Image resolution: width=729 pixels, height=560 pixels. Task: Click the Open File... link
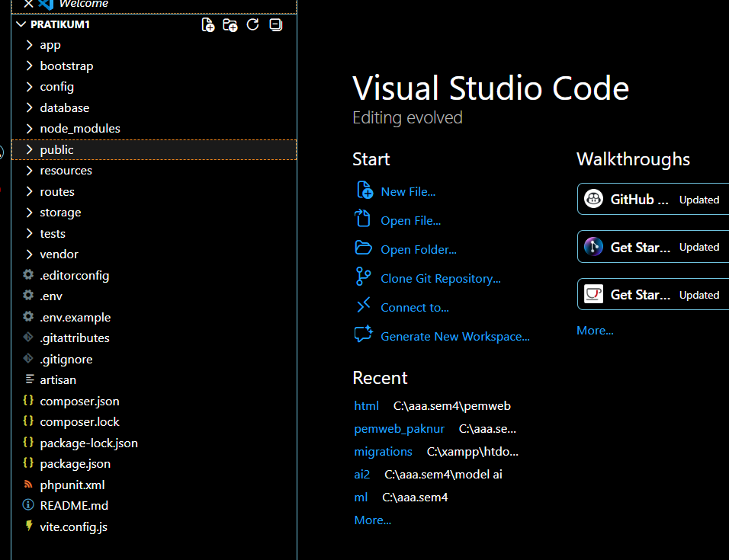(410, 220)
